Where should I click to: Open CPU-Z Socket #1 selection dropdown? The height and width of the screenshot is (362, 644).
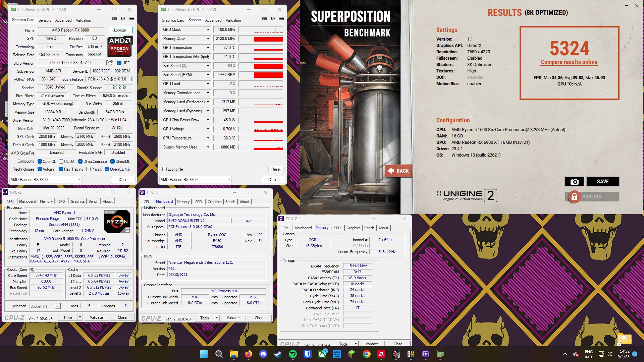point(45,306)
